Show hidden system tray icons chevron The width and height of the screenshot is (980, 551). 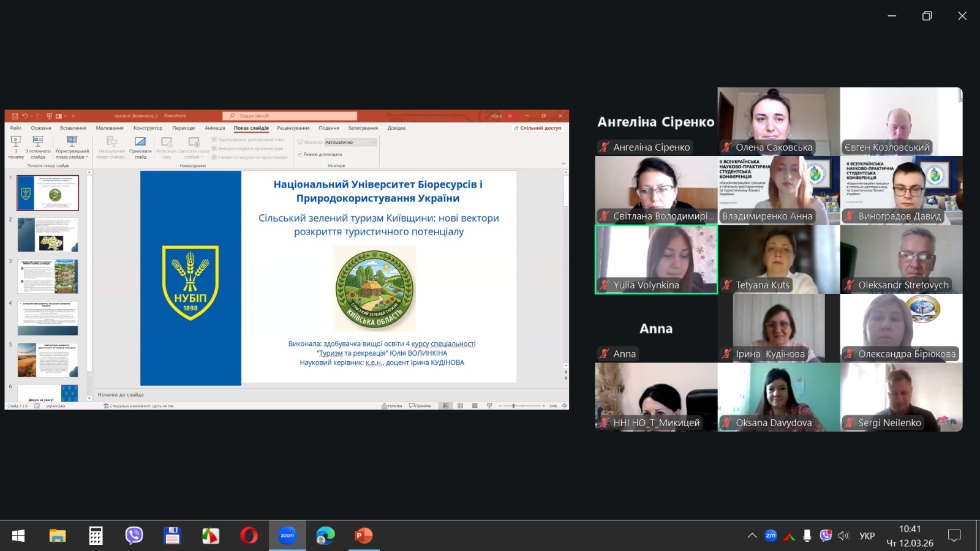tap(752, 536)
